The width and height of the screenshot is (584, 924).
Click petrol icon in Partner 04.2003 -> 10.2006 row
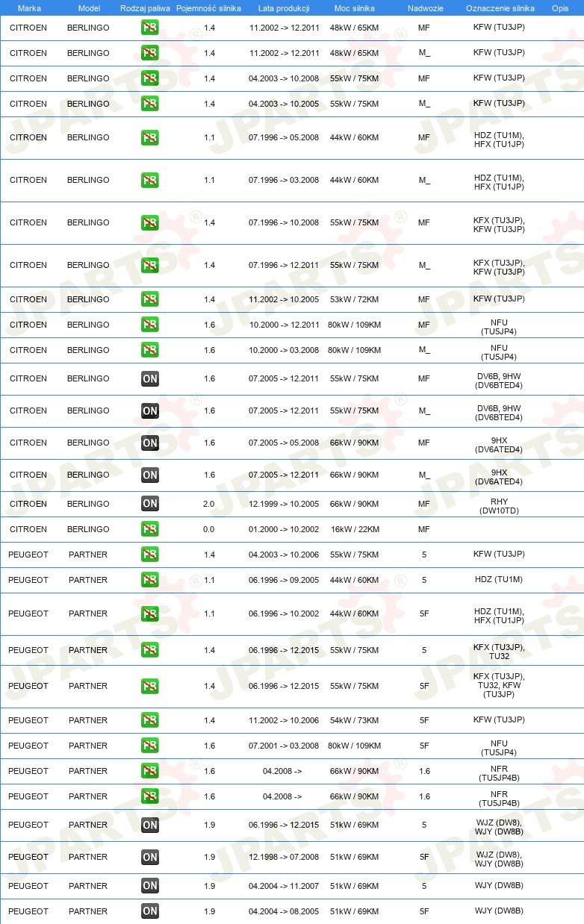pos(150,555)
